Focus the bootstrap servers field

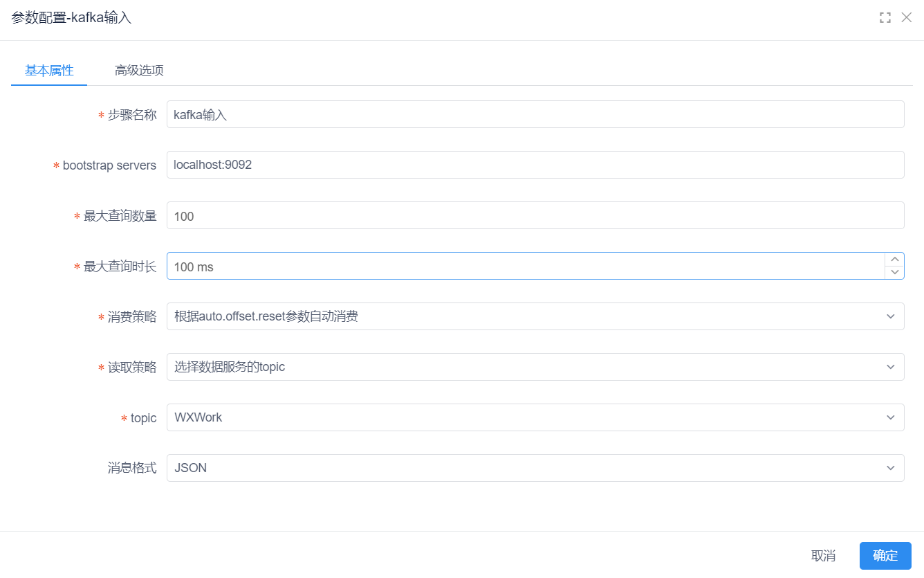(x=535, y=165)
